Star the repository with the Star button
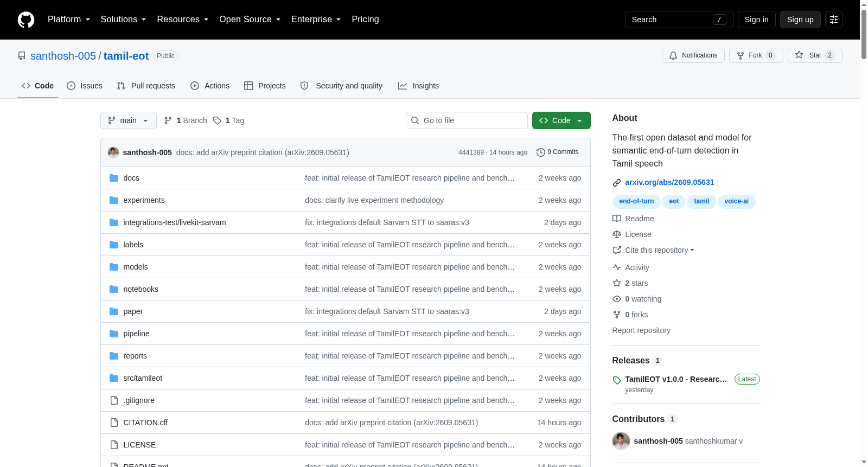The height and width of the screenshot is (467, 868). point(815,55)
